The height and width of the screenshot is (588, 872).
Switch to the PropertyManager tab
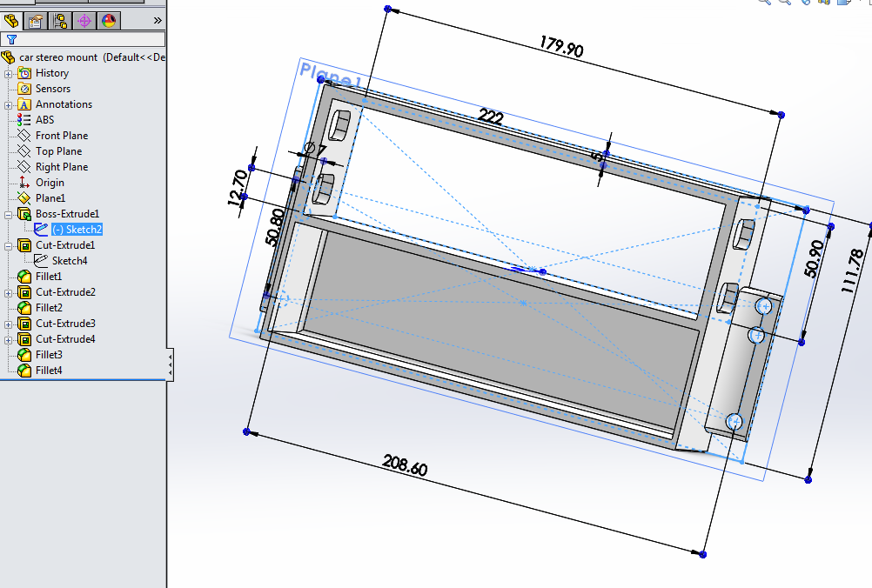click(x=36, y=20)
